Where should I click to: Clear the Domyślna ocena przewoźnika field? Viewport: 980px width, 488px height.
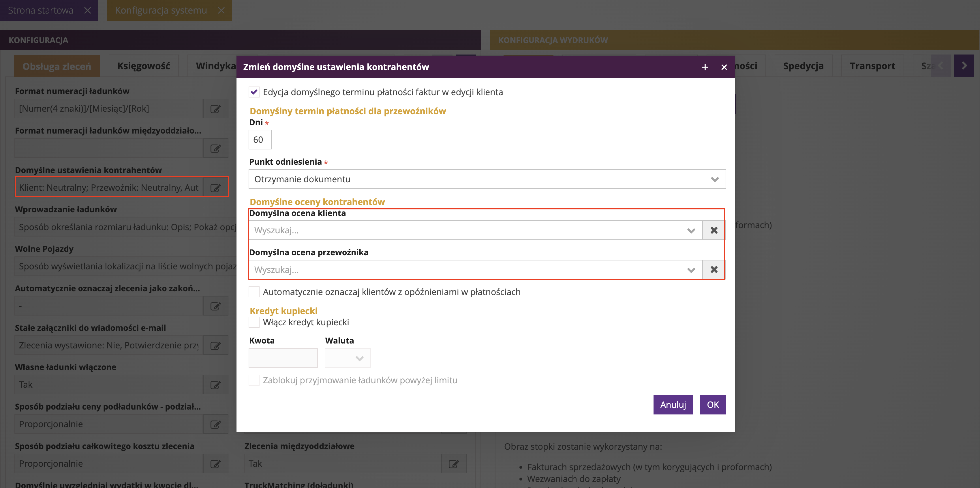point(714,270)
